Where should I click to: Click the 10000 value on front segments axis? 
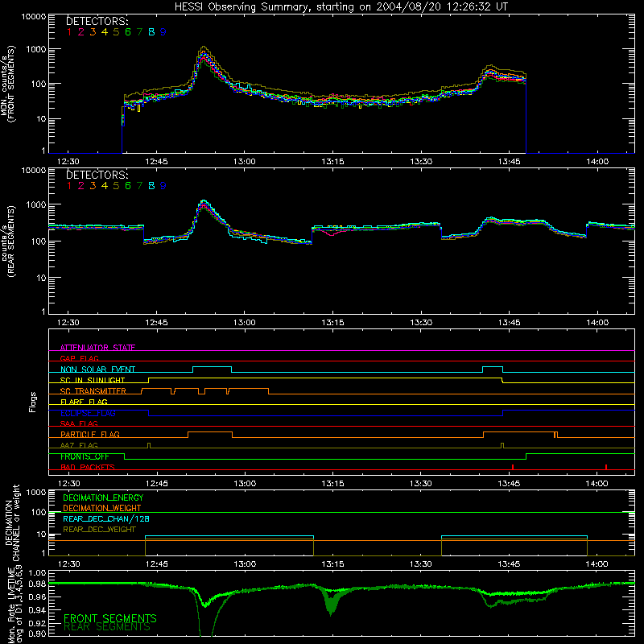pos(34,17)
